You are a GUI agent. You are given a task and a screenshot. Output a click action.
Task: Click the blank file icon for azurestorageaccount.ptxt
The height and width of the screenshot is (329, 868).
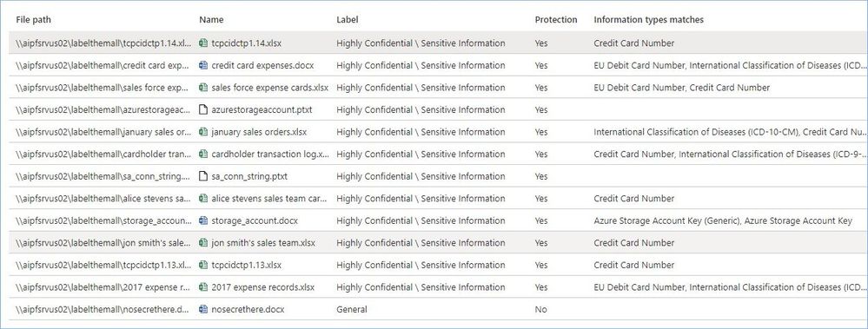pos(203,109)
